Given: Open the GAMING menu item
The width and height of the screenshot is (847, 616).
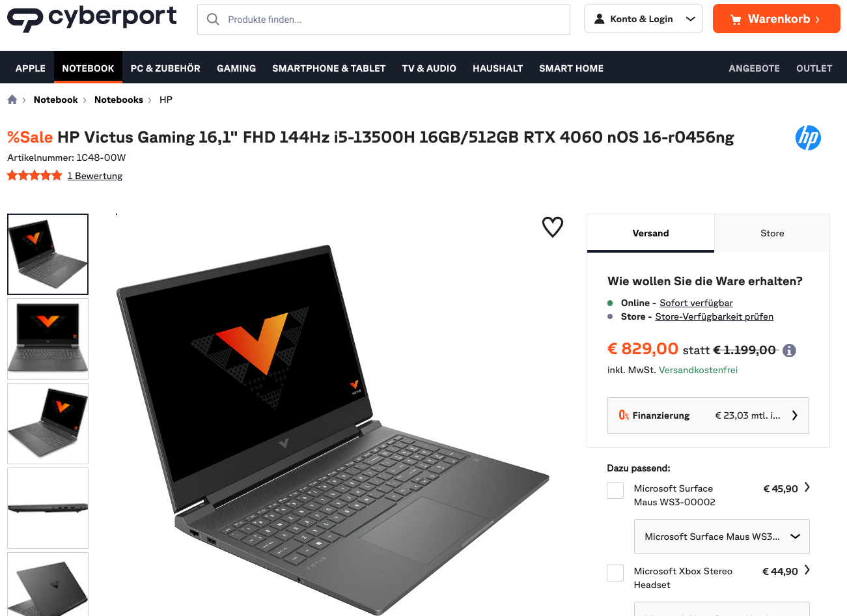Looking at the screenshot, I should [x=236, y=68].
